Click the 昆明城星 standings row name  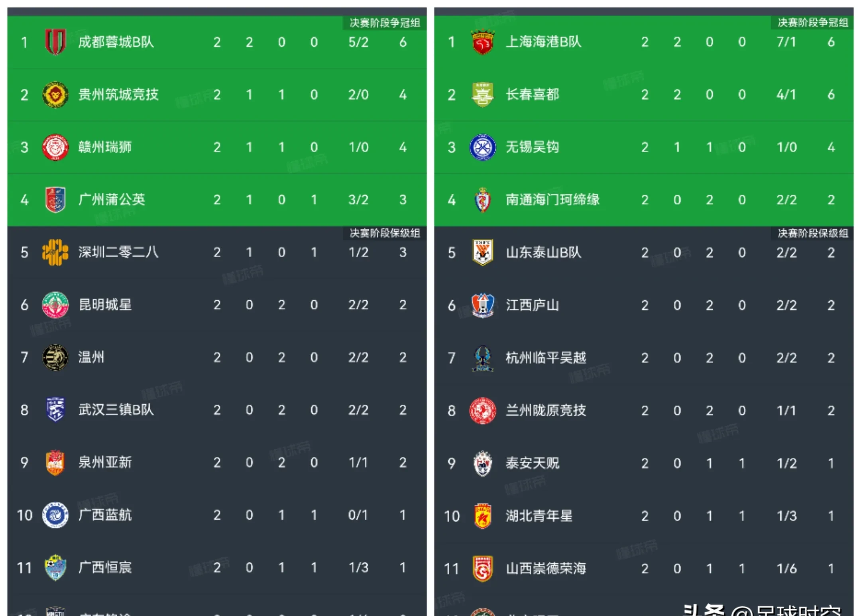(105, 305)
